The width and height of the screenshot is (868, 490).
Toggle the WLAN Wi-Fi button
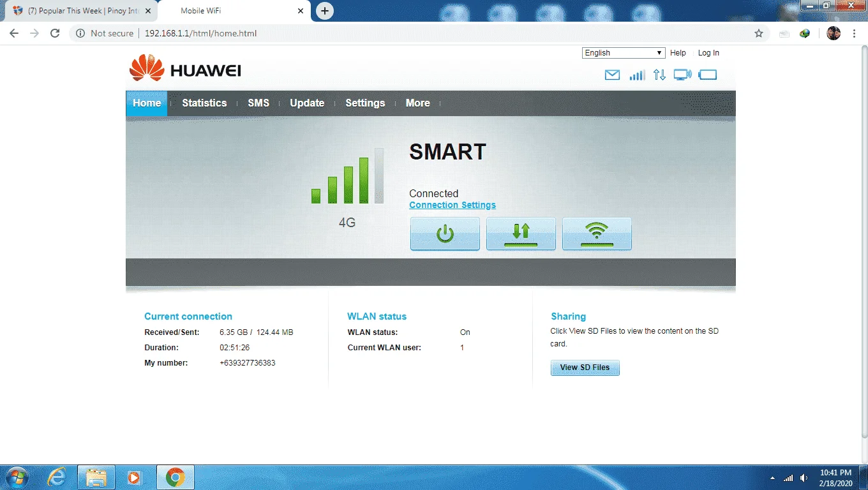tap(597, 234)
